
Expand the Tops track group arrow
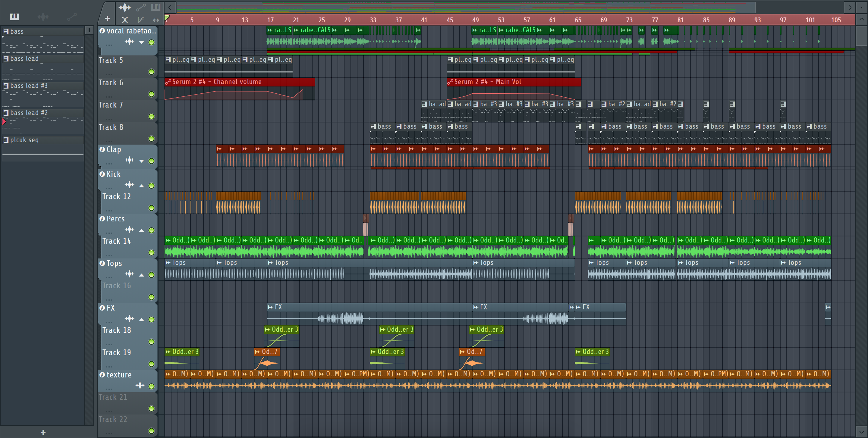pyautogui.click(x=142, y=275)
